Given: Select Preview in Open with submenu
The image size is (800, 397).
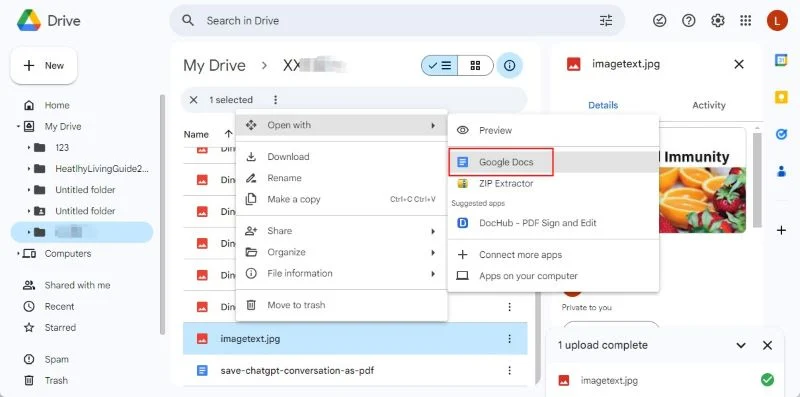Looking at the screenshot, I should click(x=553, y=130).
